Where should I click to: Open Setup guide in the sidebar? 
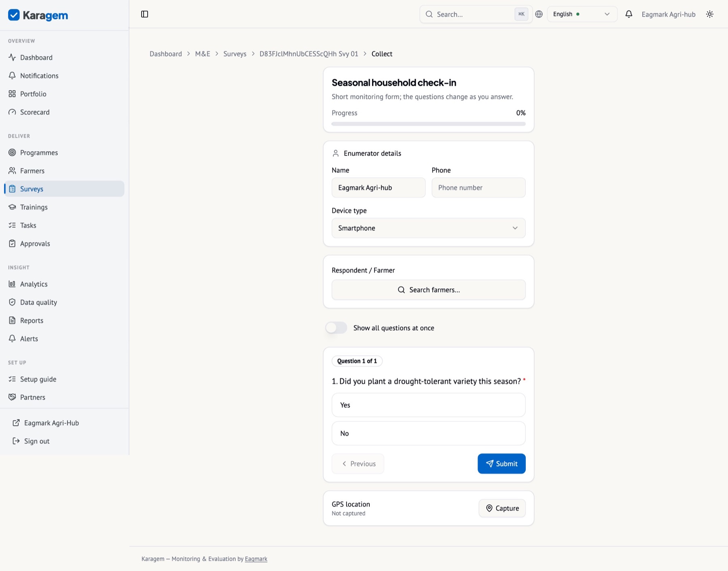[x=64, y=379]
